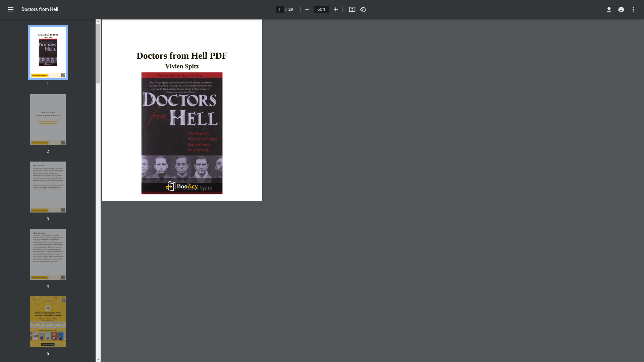Click the author name 'Vivien Spitz'

pyautogui.click(x=182, y=66)
